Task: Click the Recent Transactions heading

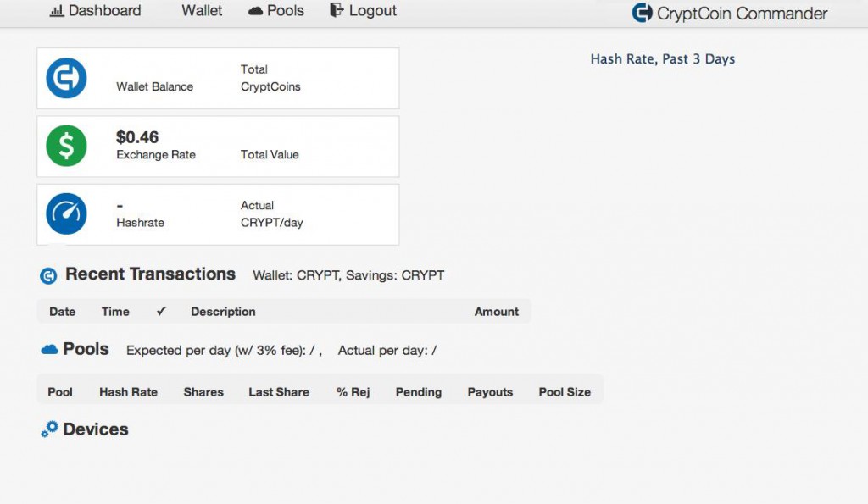Action: click(150, 274)
